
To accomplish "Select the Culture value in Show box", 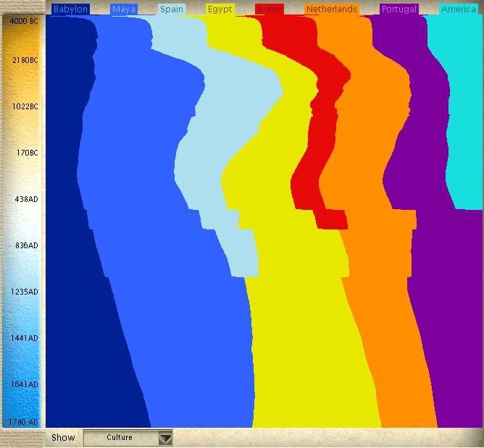I will [120, 437].
